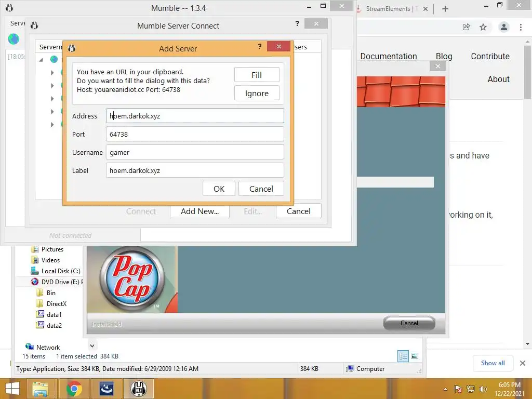Close the PopCap installer window
This screenshot has width=532, height=399.
pos(437,66)
